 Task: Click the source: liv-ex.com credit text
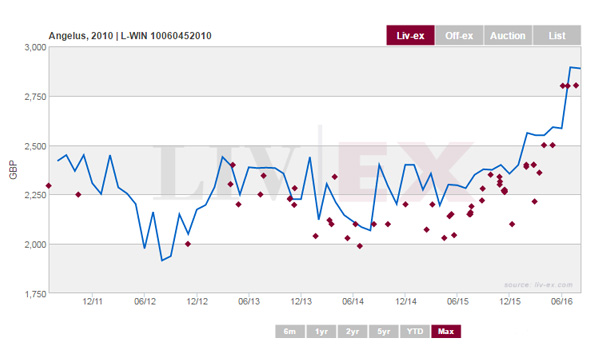click(x=538, y=285)
